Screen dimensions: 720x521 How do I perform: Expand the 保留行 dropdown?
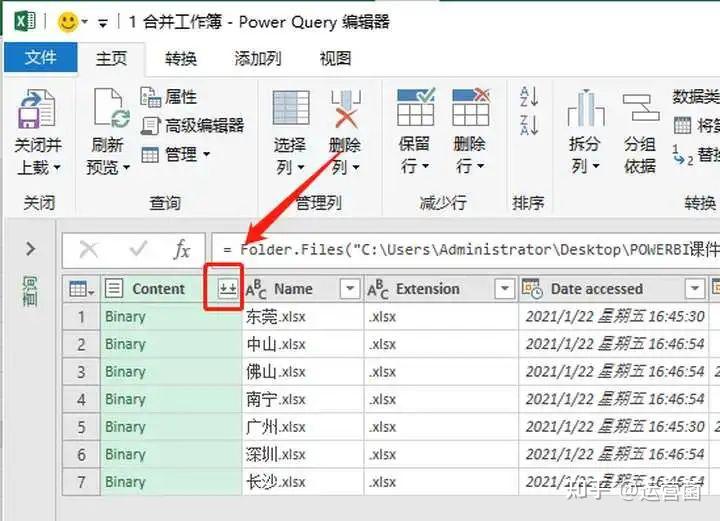[x=425, y=166]
